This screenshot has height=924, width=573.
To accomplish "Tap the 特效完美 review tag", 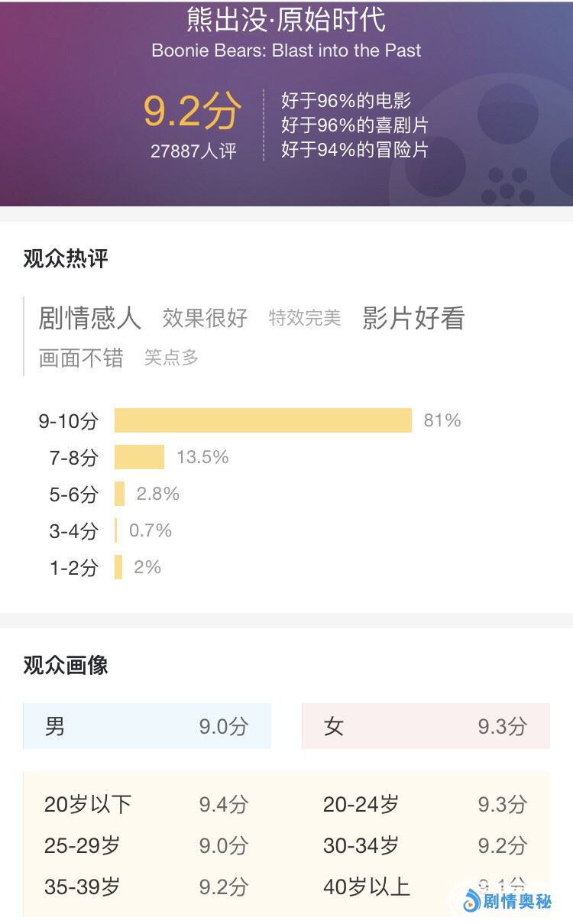I will tap(305, 318).
